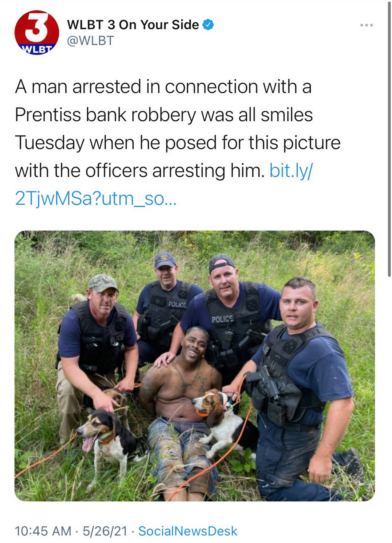Open the @WLBT handle
This screenshot has height=543, width=392.
point(90,40)
